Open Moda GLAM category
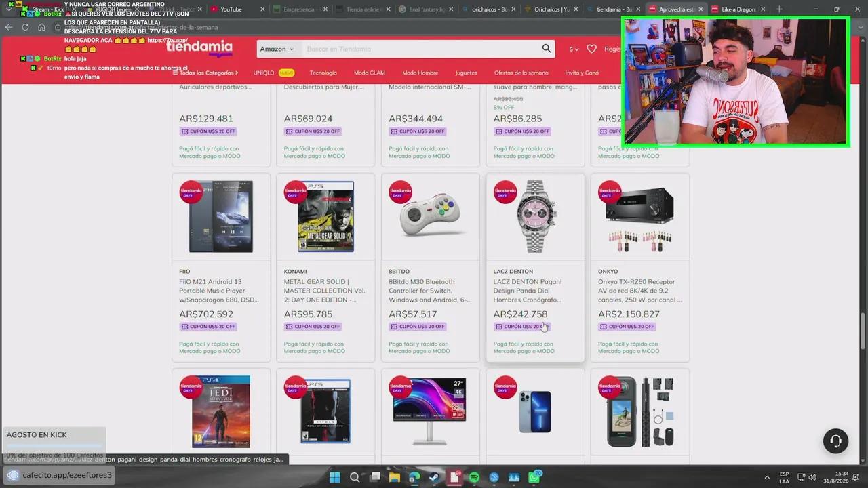Viewport: 868px width, 488px height. click(370, 73)
